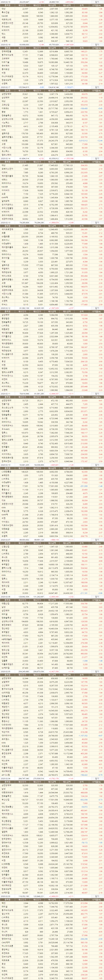Close the 2020.02.17 section with 닫기
104x980 pixels.
(x=97, y=87)
